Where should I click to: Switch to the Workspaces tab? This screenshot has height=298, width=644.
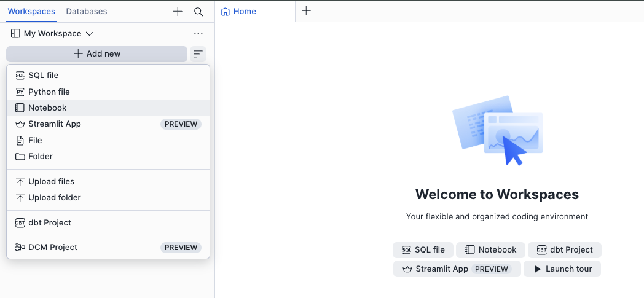[31, 12]
